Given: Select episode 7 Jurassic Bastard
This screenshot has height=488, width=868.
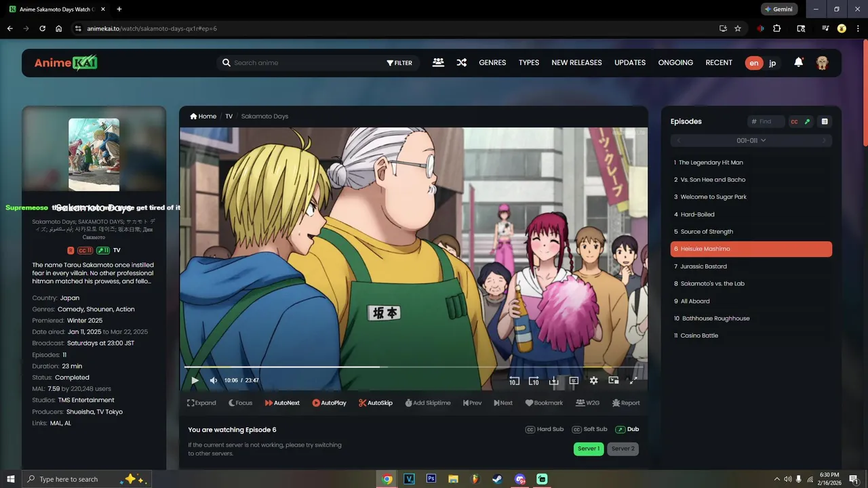Looking at the screenshot, I should pos(751,266).
